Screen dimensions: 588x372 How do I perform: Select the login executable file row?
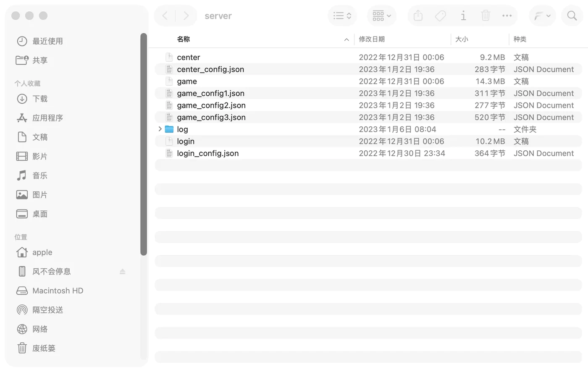368,141
